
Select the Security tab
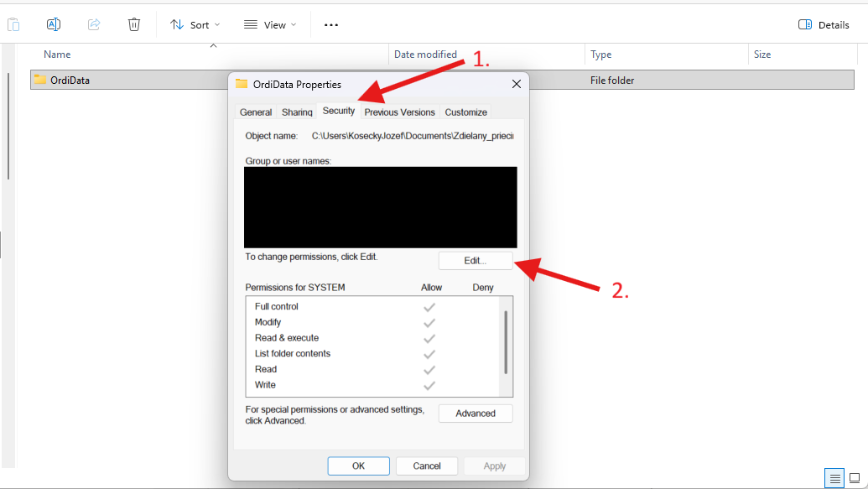coord(338,111)
